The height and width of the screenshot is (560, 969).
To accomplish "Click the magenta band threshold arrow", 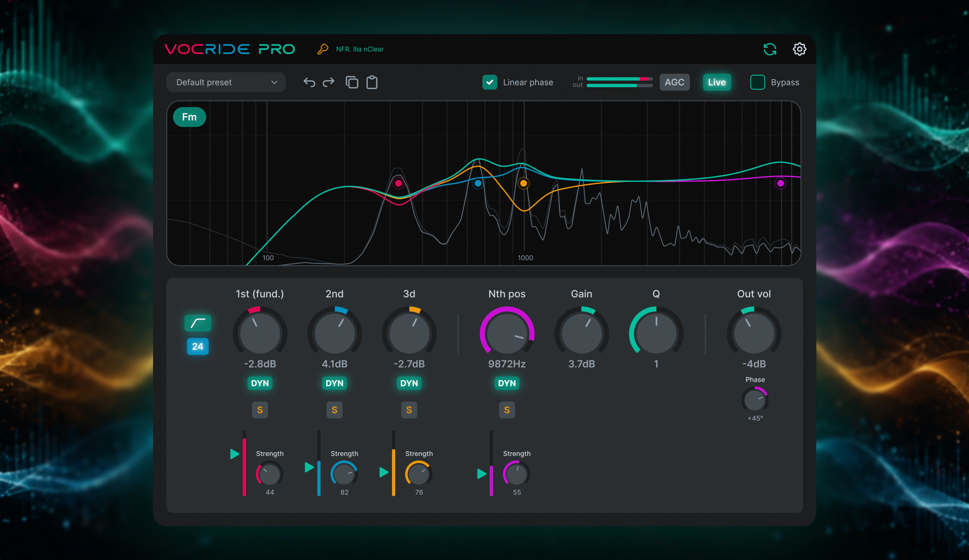I will tap(482, 474).
